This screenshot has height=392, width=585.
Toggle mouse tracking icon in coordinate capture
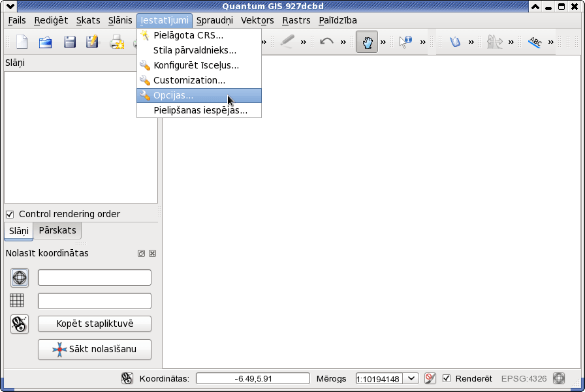point(20,324)
